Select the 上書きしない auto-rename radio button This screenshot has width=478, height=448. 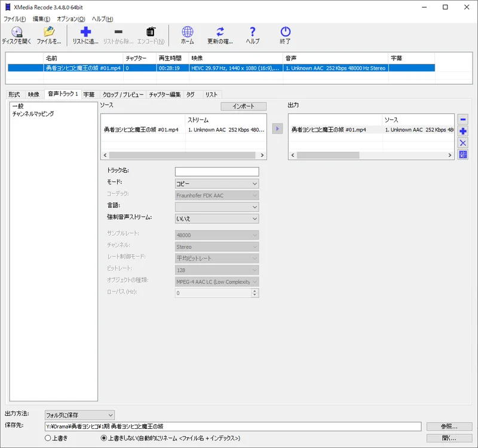tap(104, 438)
